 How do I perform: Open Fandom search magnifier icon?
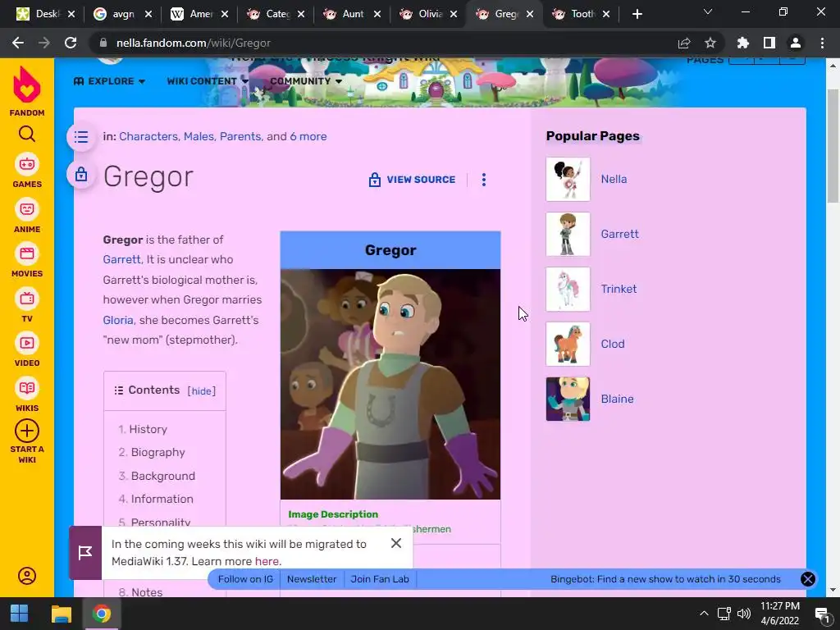coord(27,134)
